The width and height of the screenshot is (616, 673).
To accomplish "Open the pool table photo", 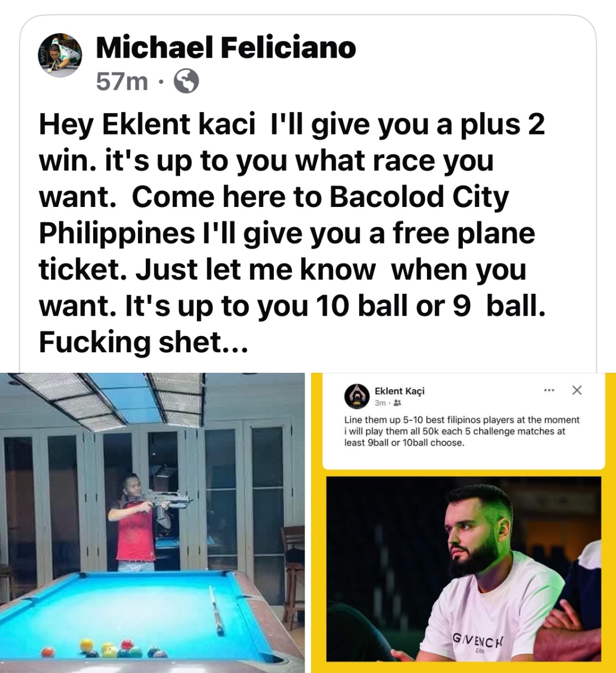I will point(152,523).
